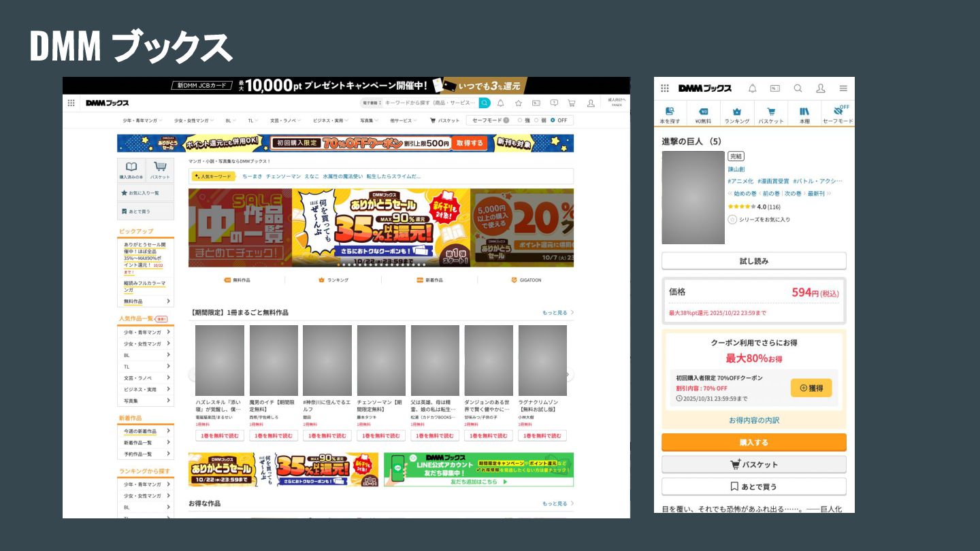
Task: Click the orange 購入する button
Action: pos(754,442)
